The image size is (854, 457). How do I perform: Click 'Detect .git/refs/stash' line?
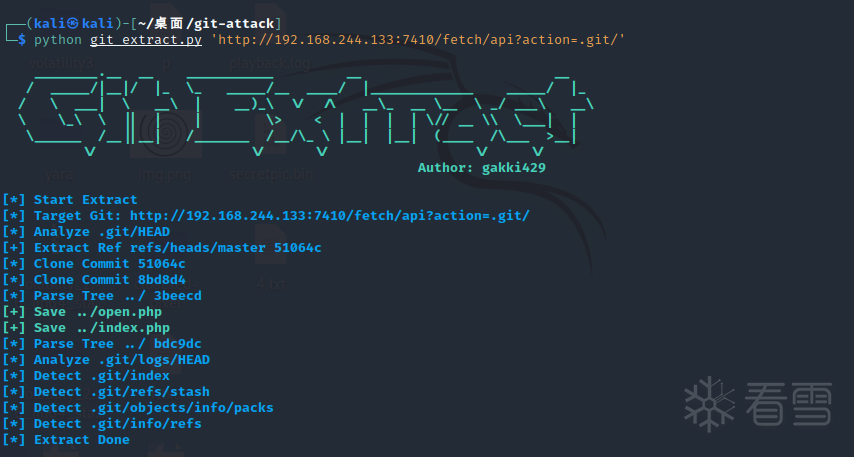[106, 392]
